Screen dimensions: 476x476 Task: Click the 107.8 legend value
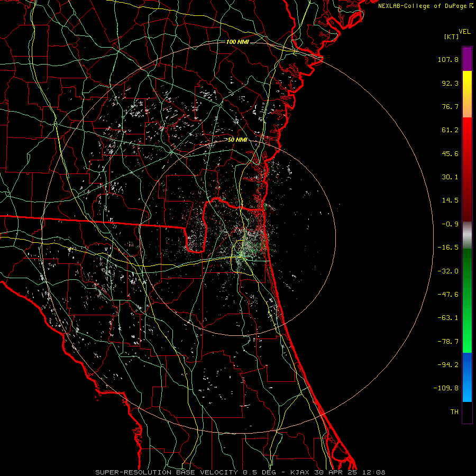[x=448, y=59]
